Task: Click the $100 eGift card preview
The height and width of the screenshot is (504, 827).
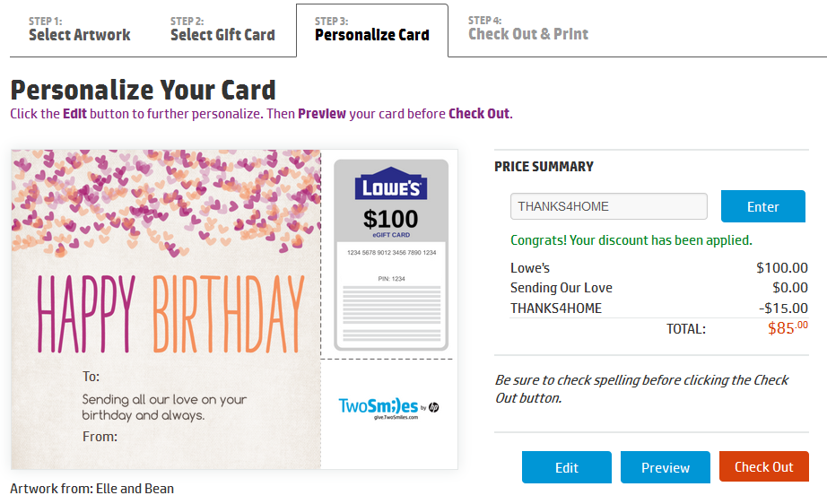Action: pos(391,256)
